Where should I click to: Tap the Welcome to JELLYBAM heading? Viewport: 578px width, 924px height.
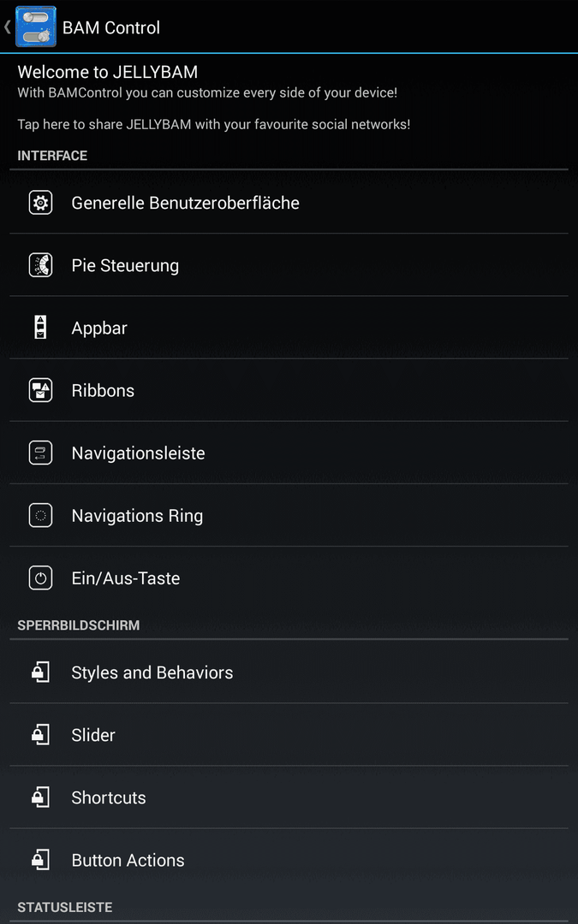pyautogui.click(x=107, y=72)
